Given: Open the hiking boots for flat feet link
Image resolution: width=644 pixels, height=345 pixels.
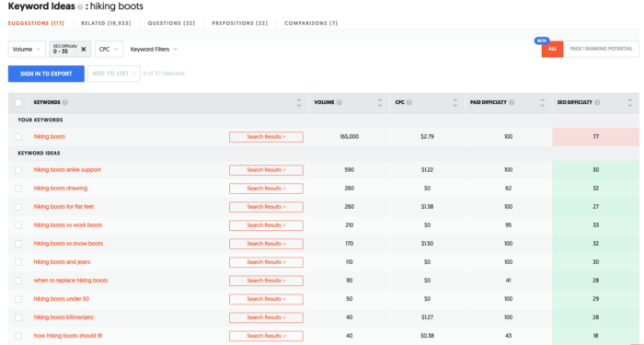Looking at the screenshot, I should 63,207.
